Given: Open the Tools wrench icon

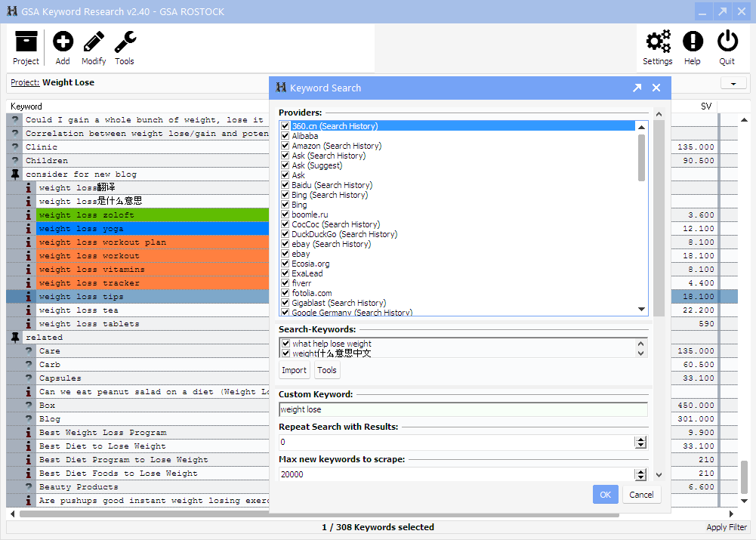Looking at the screenshot, I should coord(125,48).
